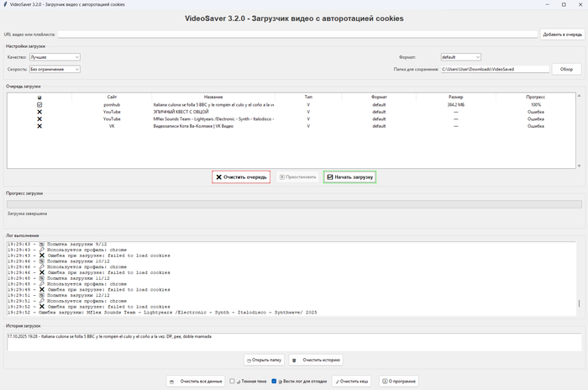The width and height of the screenshot is (588, 390).
Task: Click the checkmark status icon in the pornhub row
Action: [x=39, y=104]
